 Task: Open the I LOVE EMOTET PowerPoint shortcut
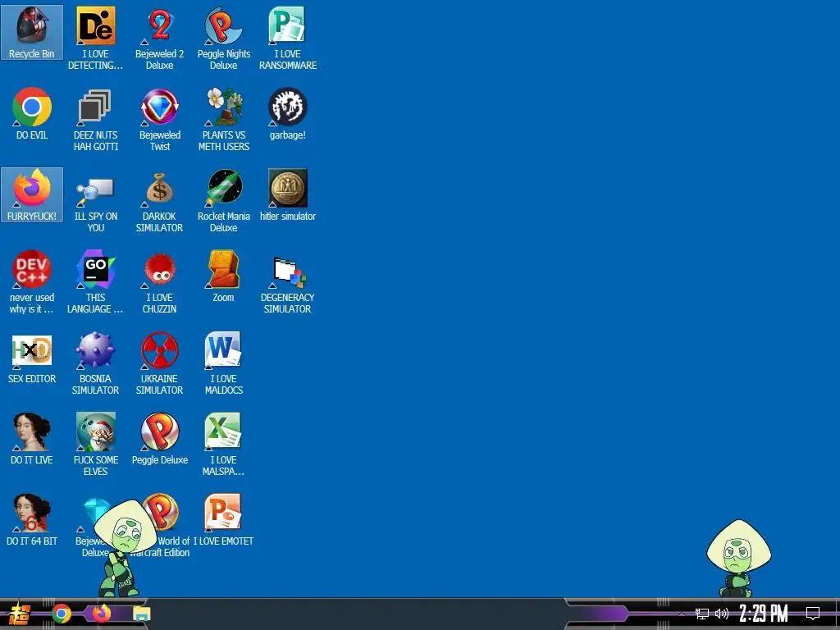tap(223, 519)
